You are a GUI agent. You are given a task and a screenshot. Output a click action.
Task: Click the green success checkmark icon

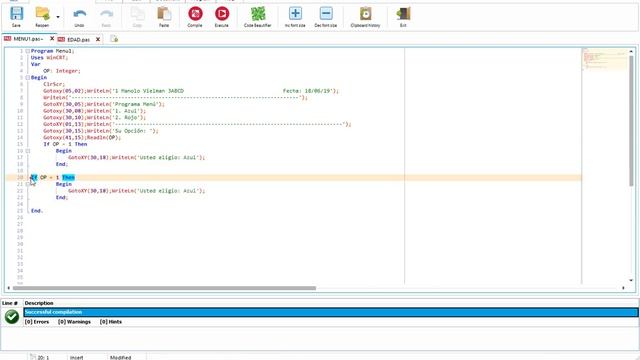pyautogui.click(x=12, y=316)
